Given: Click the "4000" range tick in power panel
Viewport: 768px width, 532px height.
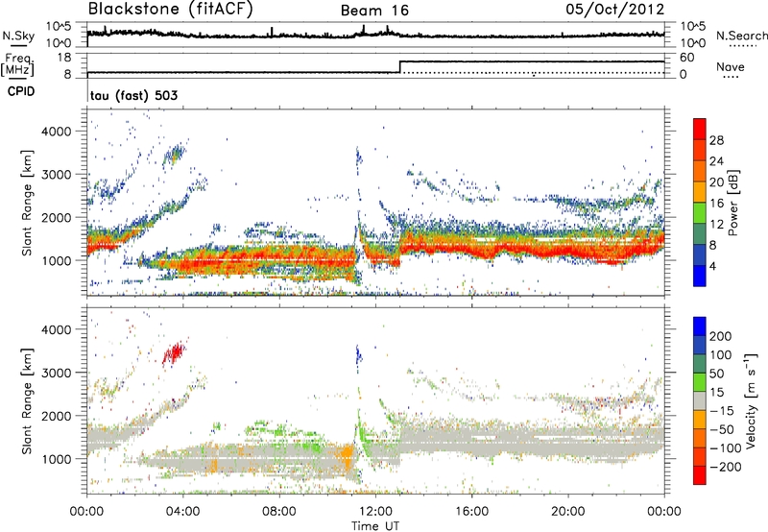Looking at the screenshot, I should [x=56, y=132].
